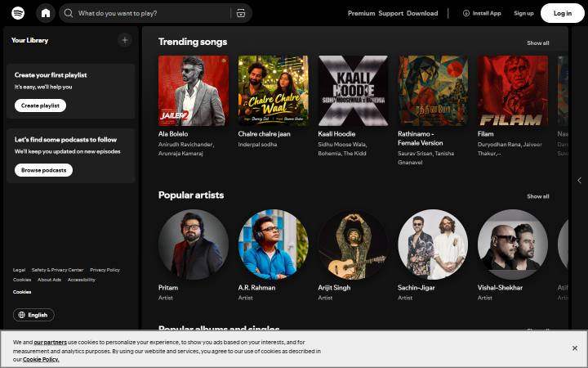Open A.R. Rahman's artist photo
Viewport: 588px width, 368px height.
[274, 245]
